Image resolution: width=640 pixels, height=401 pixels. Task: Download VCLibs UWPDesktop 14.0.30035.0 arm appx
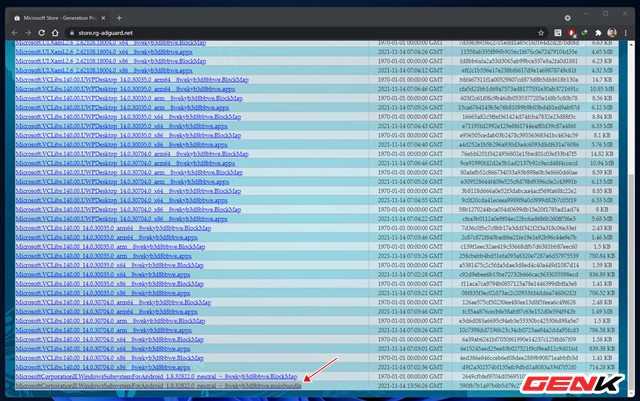[x=122, y=107]
